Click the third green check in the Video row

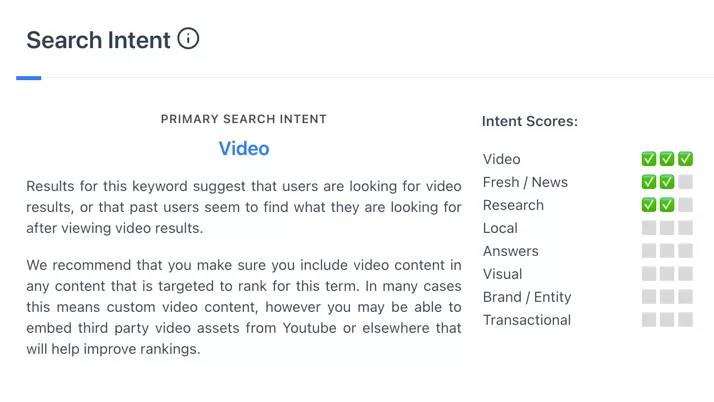[x=685, y=159]
